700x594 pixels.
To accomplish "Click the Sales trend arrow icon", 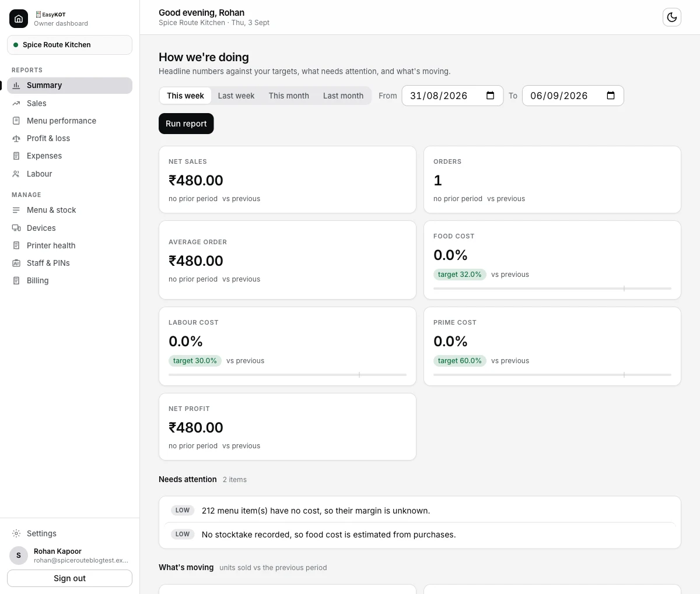I will (x=16, y=103).
